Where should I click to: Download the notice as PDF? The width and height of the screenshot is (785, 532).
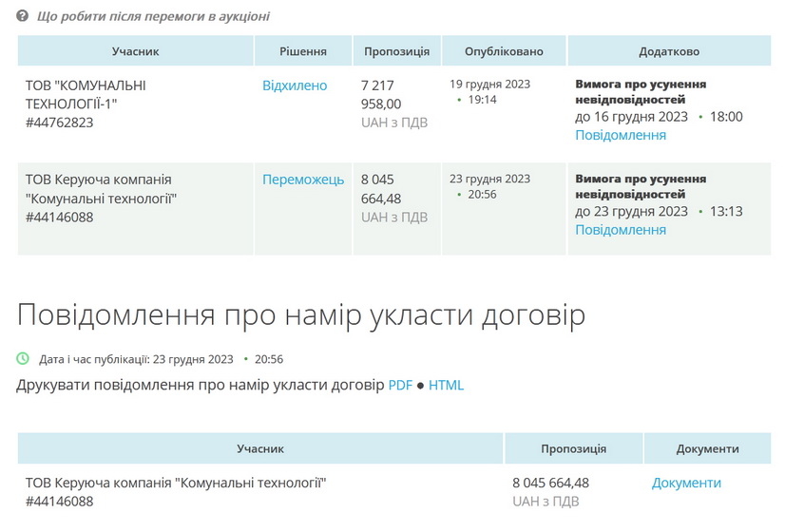coord(400,385)
